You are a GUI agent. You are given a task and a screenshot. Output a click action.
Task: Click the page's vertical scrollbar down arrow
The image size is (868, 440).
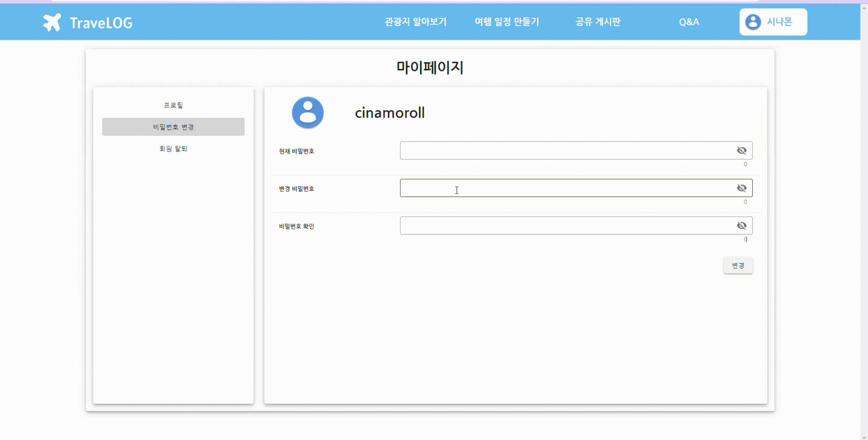(x=864, y=437)
